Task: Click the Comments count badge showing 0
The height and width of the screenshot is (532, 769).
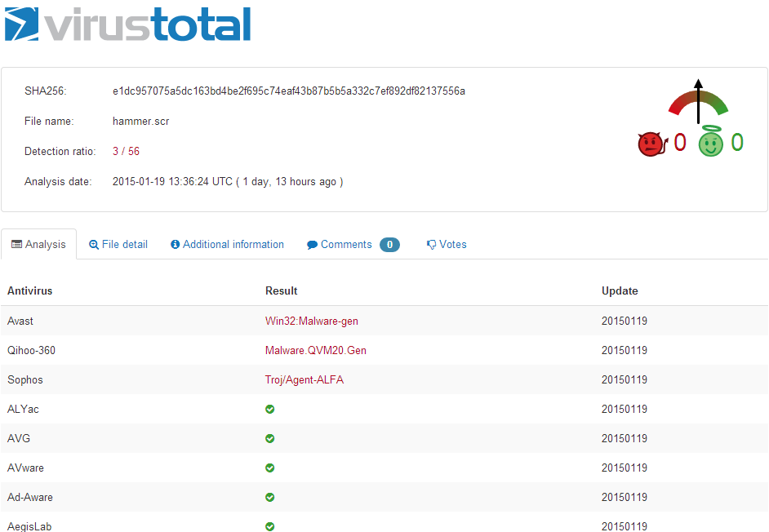Action: tap(389, 244)
